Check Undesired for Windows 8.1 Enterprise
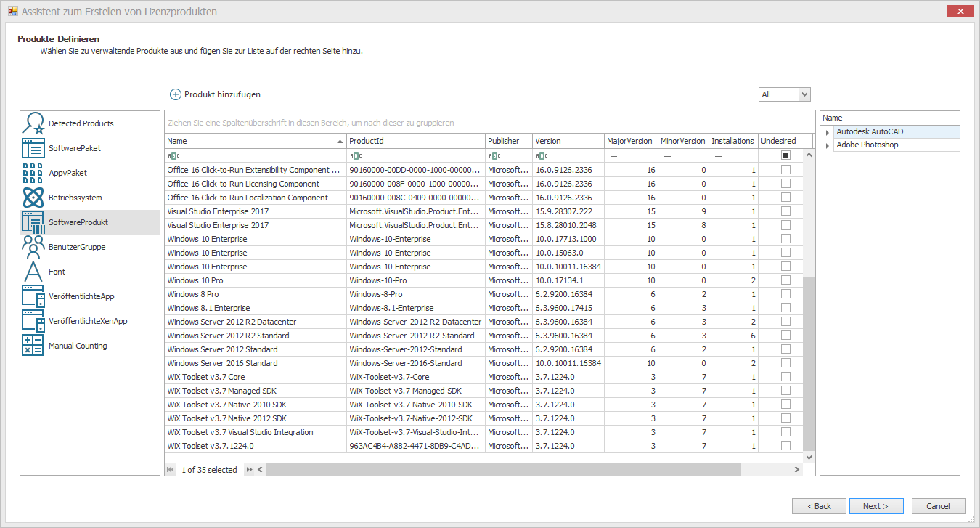The height and width of the screenshot is (528, 980). click(785, 308)
